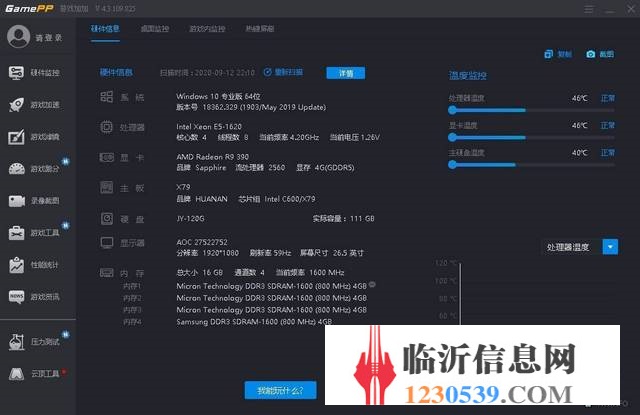Click the 显卡 graphics card icon
Viewport: 640px width, 415px height.
(107, 157)
